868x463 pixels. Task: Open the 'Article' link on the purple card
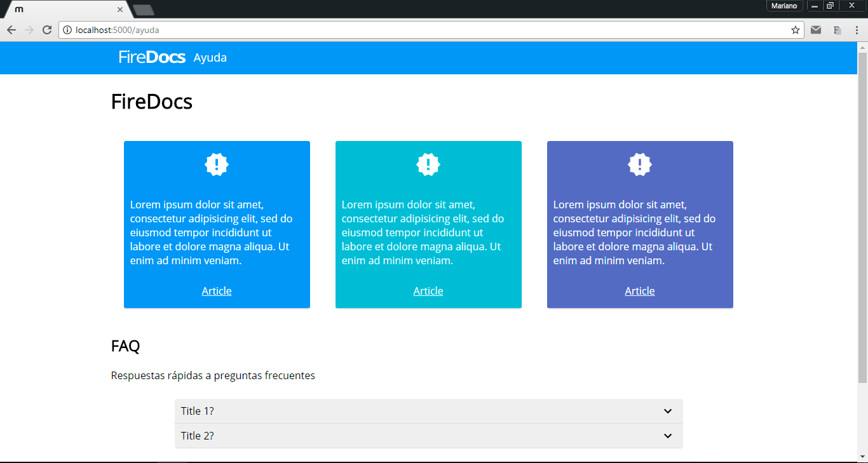(639, 290)
